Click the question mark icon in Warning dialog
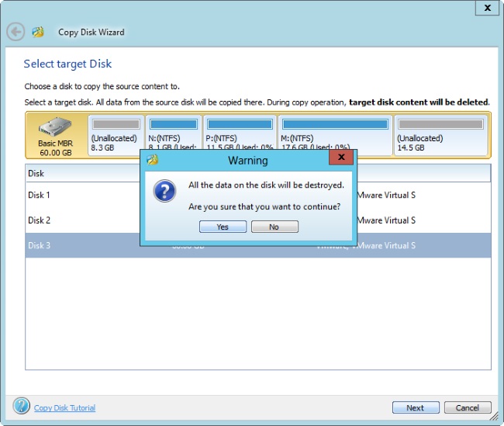 coord(164,191)
